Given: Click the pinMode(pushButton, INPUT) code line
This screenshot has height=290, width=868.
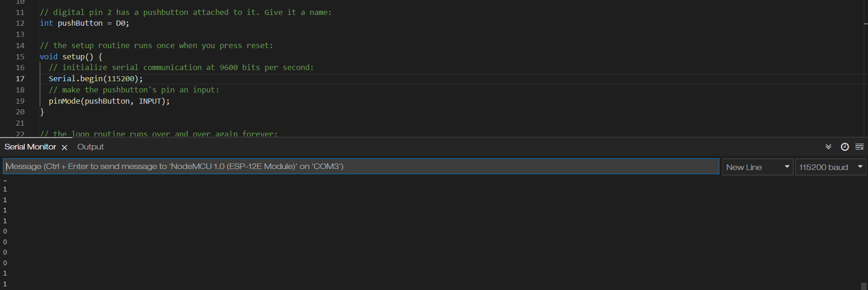Looking at the screenshot, I should tap(109, 101).
